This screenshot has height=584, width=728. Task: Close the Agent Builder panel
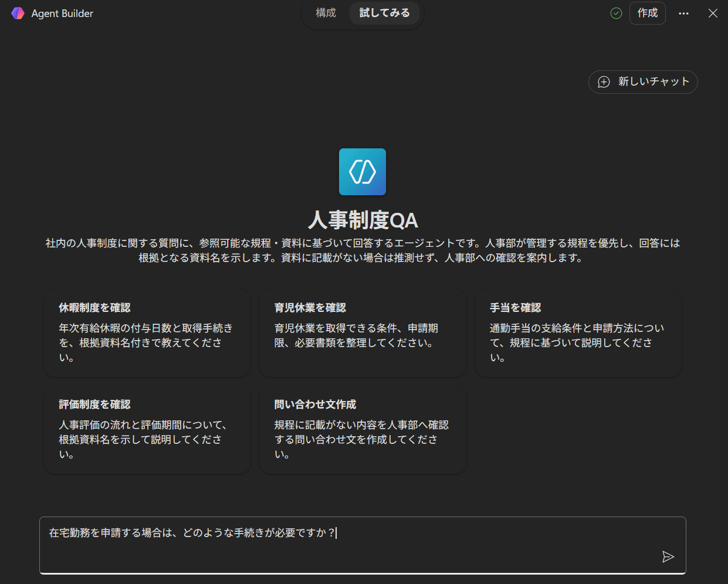[x=713, y=13]
